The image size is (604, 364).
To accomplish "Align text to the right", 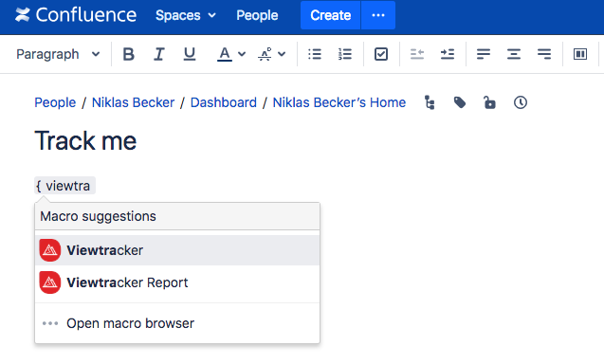I will click(544, 54).
